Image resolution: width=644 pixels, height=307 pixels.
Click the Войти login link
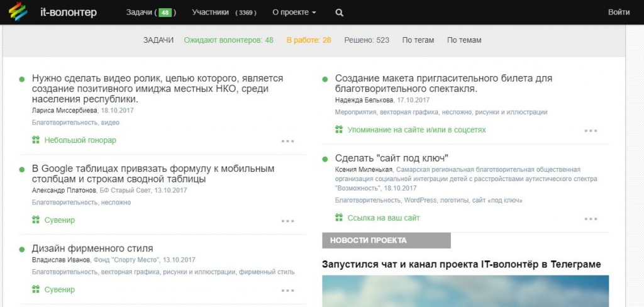pos(619,13)
